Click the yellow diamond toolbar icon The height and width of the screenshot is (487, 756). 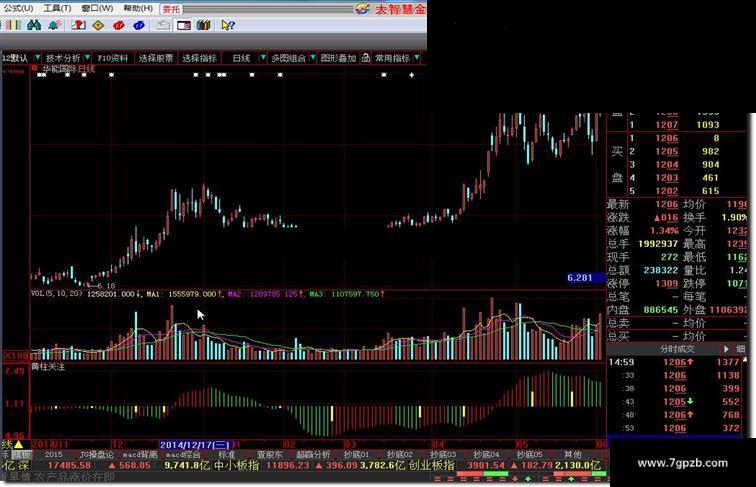tap(98, 25)
